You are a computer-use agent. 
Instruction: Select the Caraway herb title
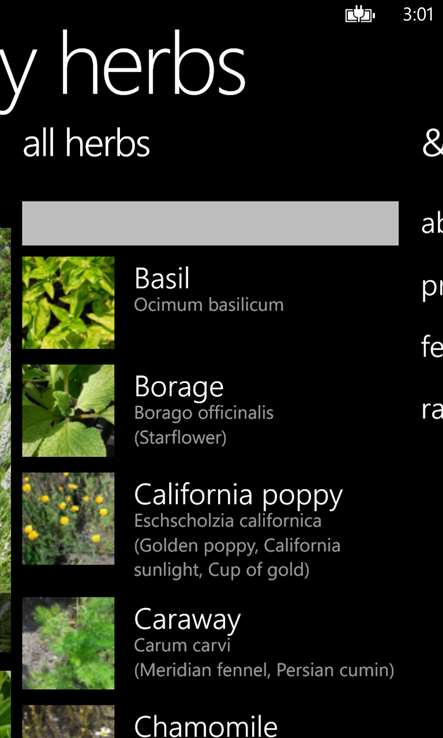click(187, 620)
